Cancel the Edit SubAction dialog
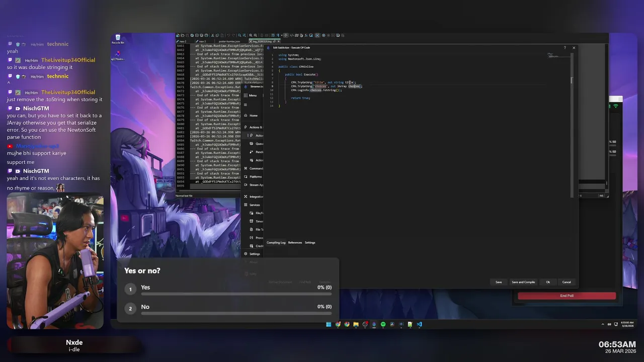Image resolution: width=644 pixels, height=362 pixels. point(567,282)
